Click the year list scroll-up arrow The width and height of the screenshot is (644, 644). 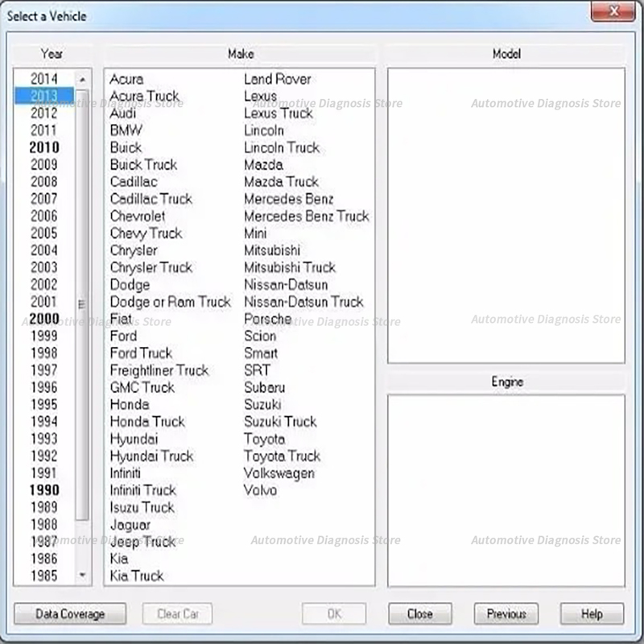pyautogui.click(x=83, y=79)
